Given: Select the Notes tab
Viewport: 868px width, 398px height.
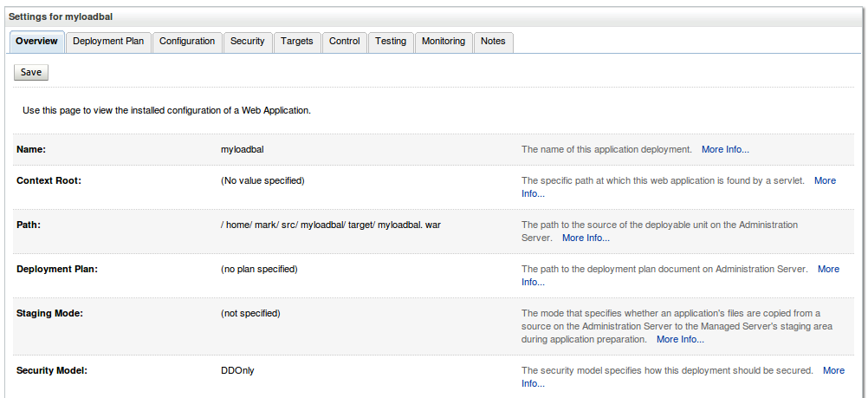Looking at the screenshot, I should pyautogui.click(x=493, y=42).
